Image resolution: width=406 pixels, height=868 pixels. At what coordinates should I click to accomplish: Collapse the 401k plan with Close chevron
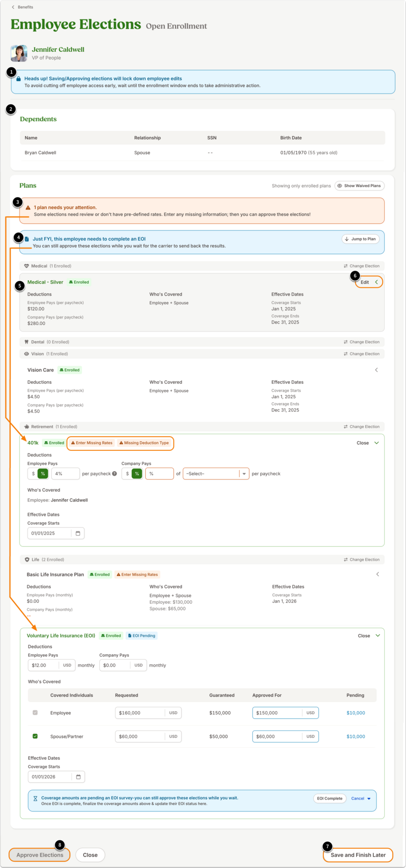[x=368, y=443]
